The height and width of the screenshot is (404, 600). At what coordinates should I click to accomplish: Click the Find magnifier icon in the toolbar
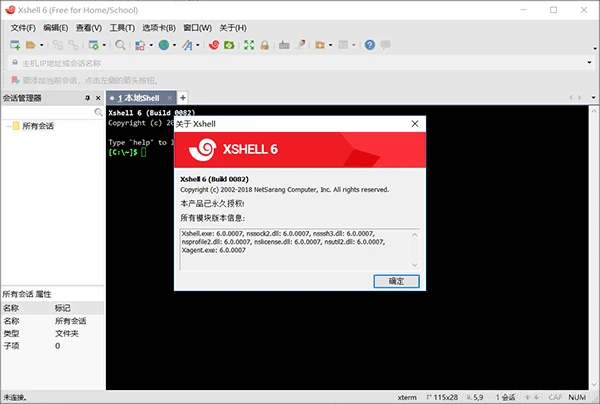tap(120, 45)
